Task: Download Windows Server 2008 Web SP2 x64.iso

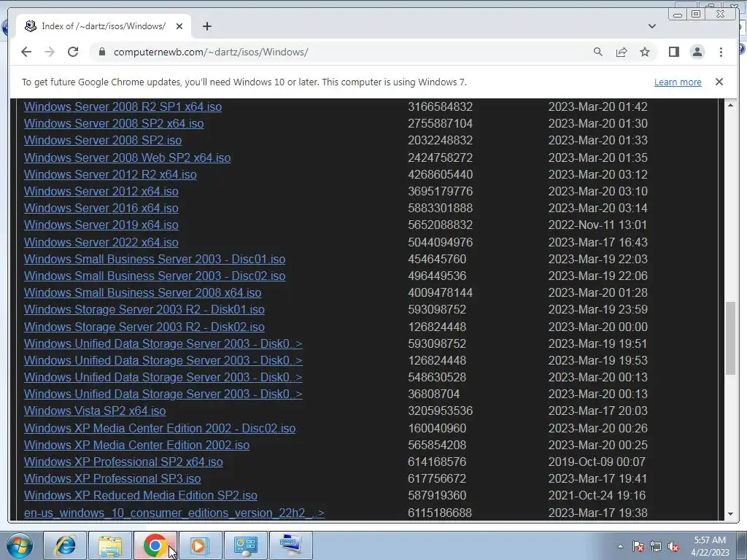Action: click(x=127, y=157)
